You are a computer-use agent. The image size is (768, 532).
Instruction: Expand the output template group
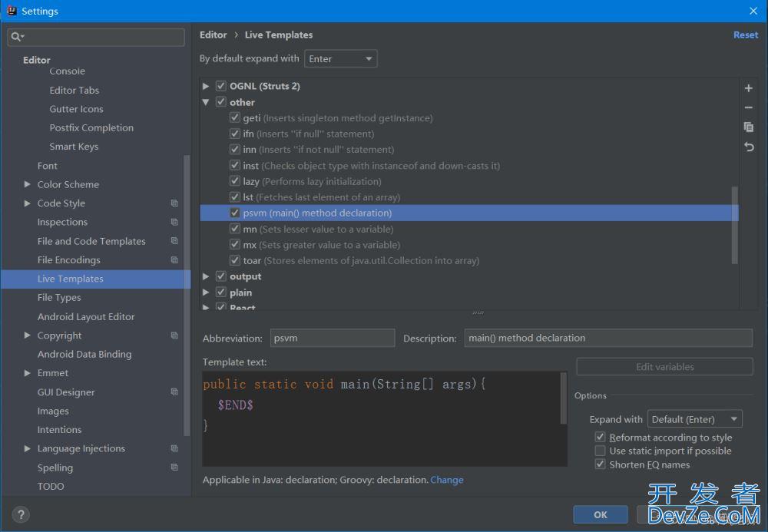206,276
